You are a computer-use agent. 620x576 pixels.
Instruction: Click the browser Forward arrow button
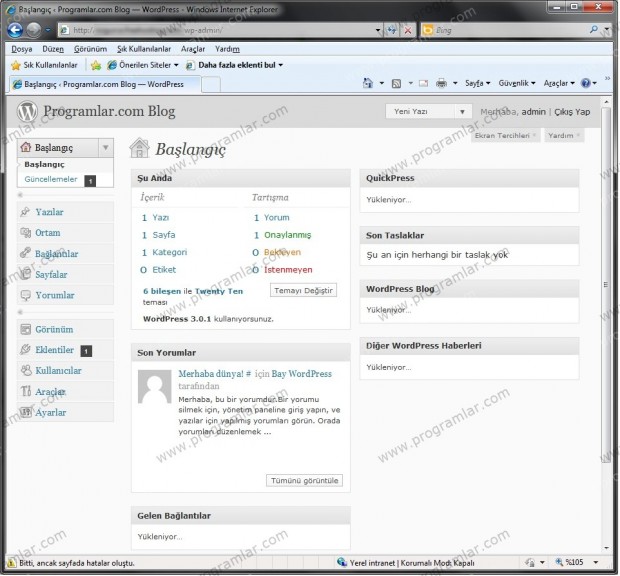coord(34,30)
